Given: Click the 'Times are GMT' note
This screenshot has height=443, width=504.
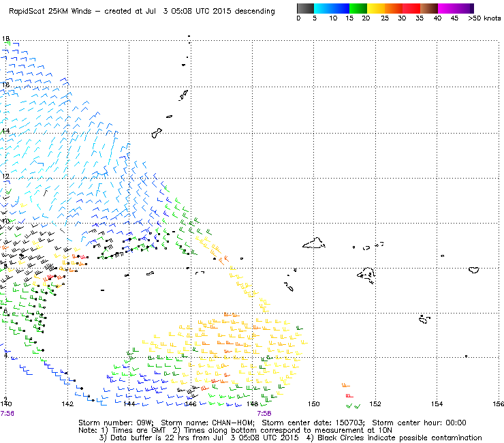Looking at the screenshot, I should 139,431.
